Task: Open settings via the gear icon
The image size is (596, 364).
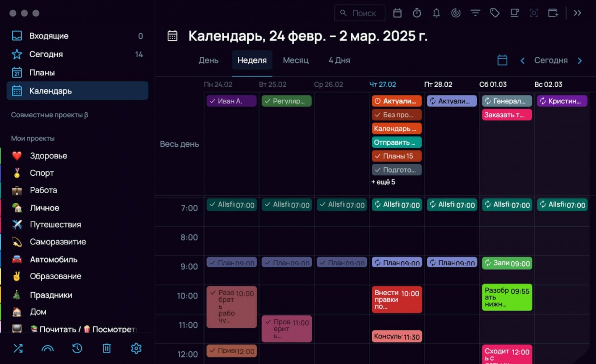Action: (136, 348)
